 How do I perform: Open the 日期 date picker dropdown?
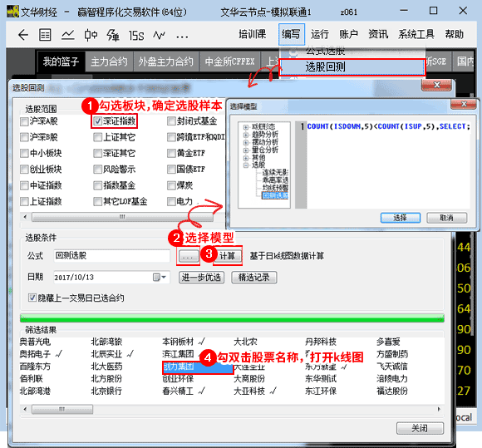coord(160,278)
